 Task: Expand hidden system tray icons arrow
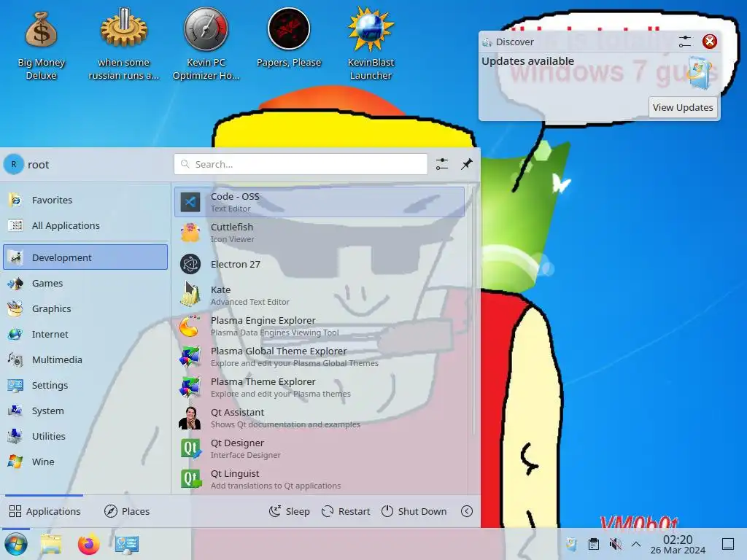point(636,544)
